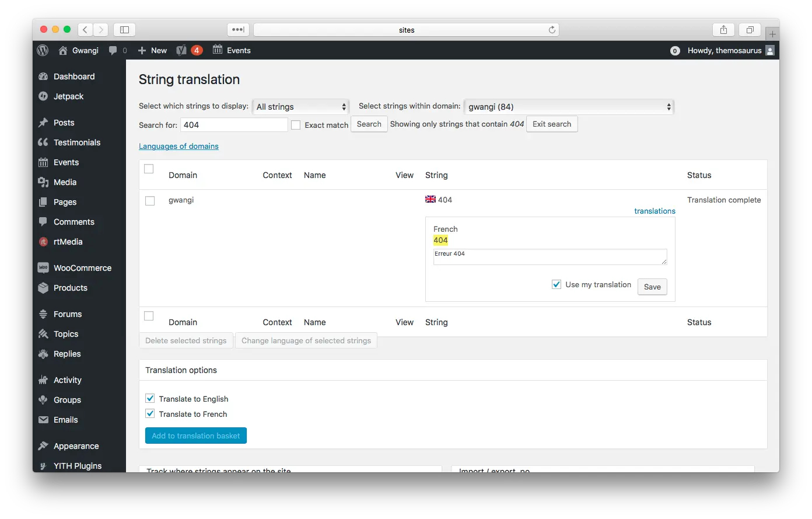
Task: Click the New plus icon
Action: pos(142,51)
